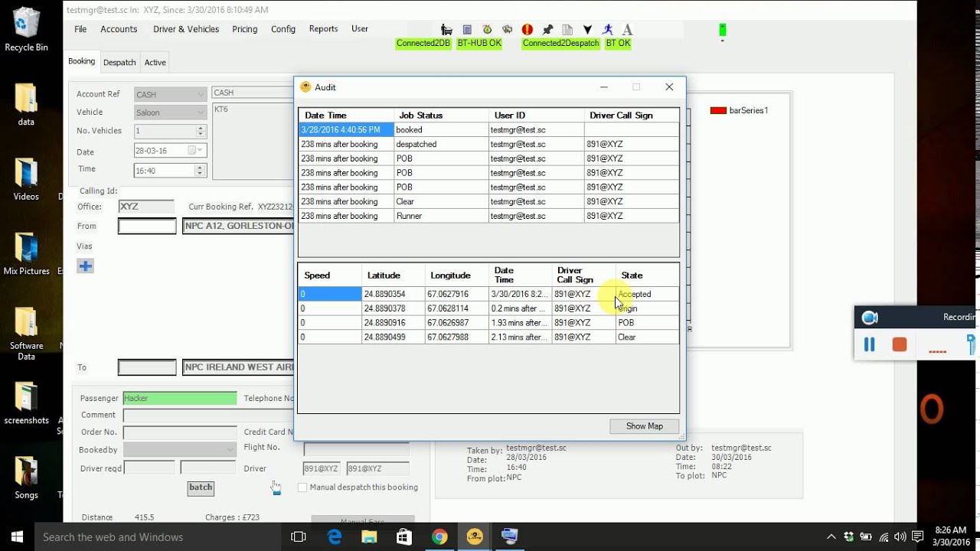Click the green Passenger field showing Hacker

point(180,399)
